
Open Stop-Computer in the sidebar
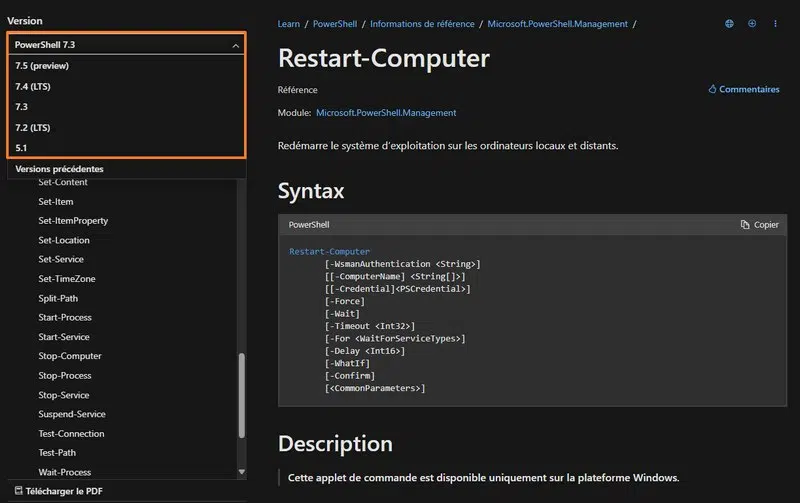(x=70, y=356)
